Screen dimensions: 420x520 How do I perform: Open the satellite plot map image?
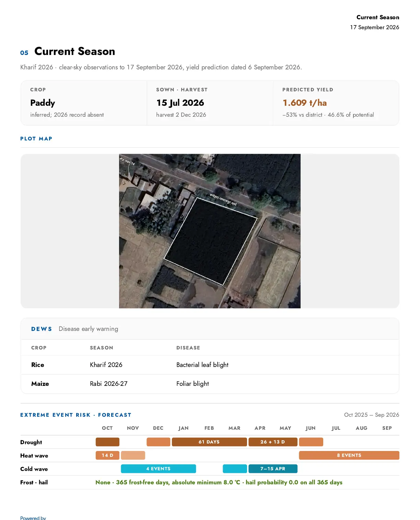pos(210,231)
